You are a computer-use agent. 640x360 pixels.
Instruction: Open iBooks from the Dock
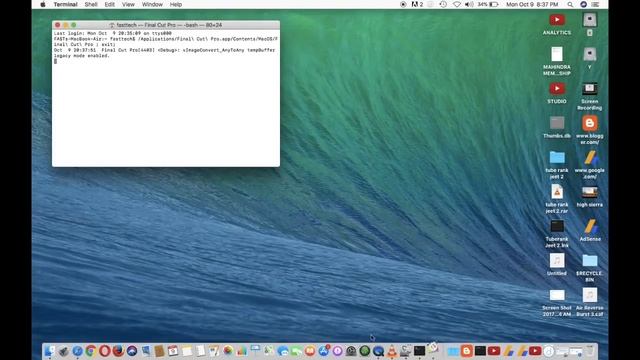(x=310, y=351)
